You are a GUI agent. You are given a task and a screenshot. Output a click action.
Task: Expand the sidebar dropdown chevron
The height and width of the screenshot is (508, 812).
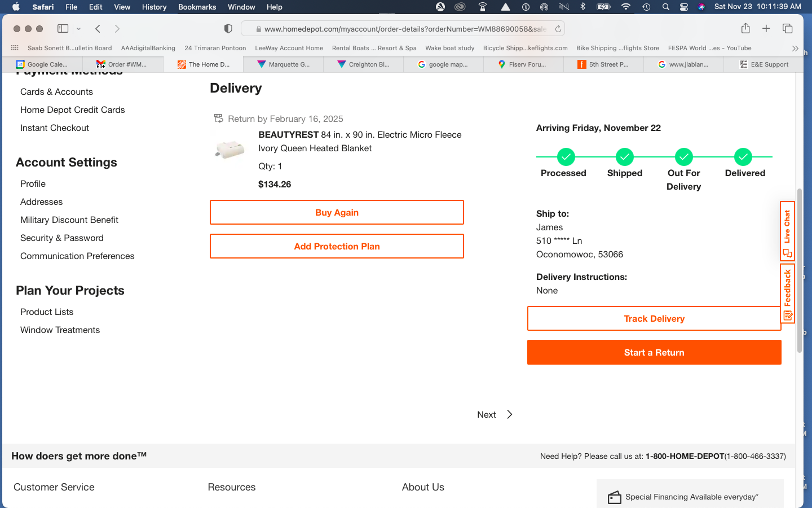coord(78,29)
